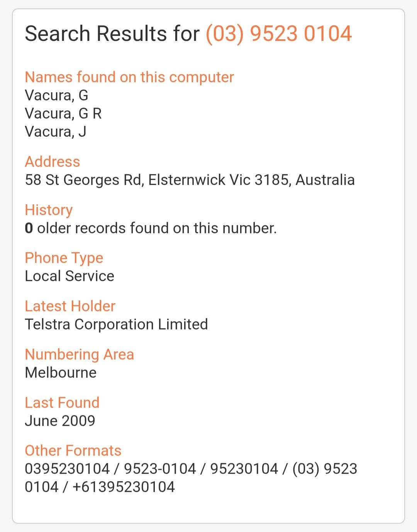Click the orange "Address" label
The height and width of the screenshot is (532, 417).
[x=53, y=161]
